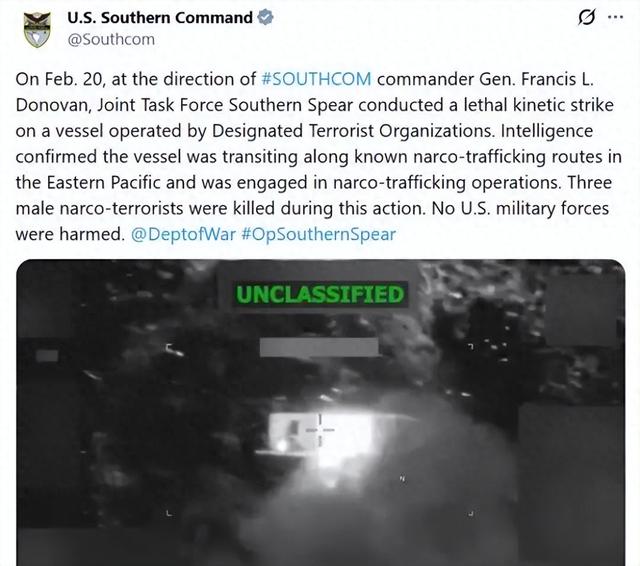Screen dimensions: 640x566
Task: Open the @Southcom handle link
Action: click(x=111, y=40)
